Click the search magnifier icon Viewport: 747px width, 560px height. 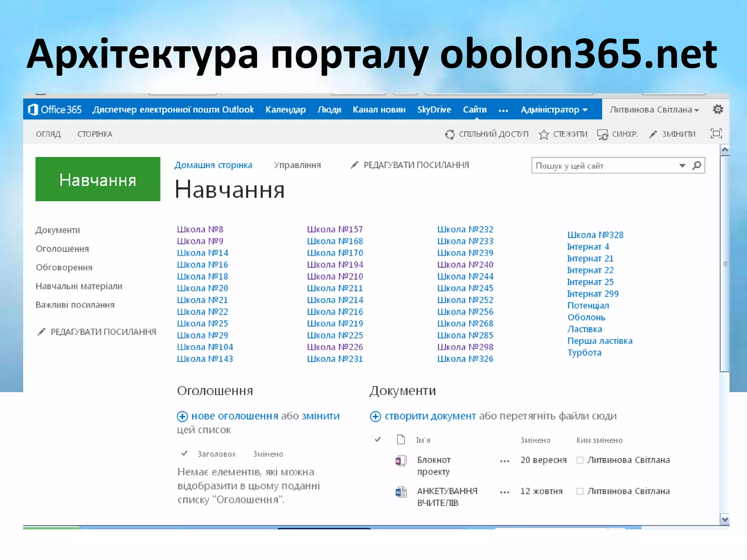[x=696, y=166]
